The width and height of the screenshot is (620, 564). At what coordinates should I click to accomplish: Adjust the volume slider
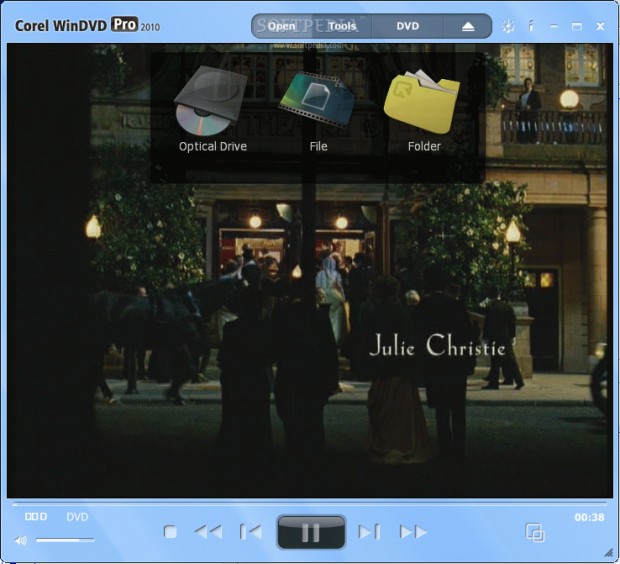65,539
